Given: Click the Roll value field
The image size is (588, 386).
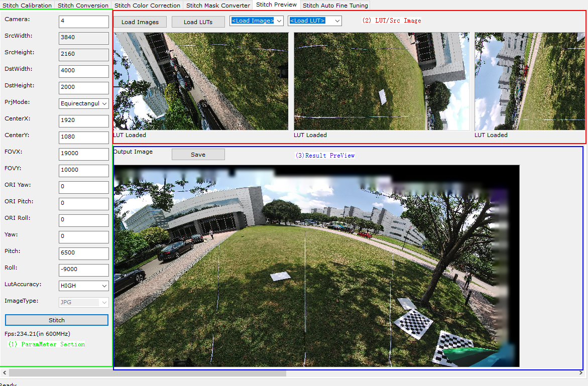Looking at the screenshot, I should tap(83, 270).
